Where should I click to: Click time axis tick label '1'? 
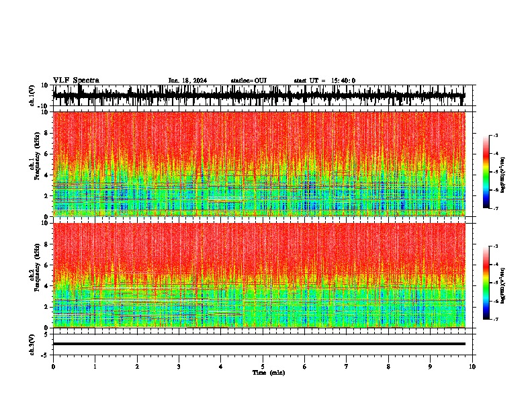[95, 367]
